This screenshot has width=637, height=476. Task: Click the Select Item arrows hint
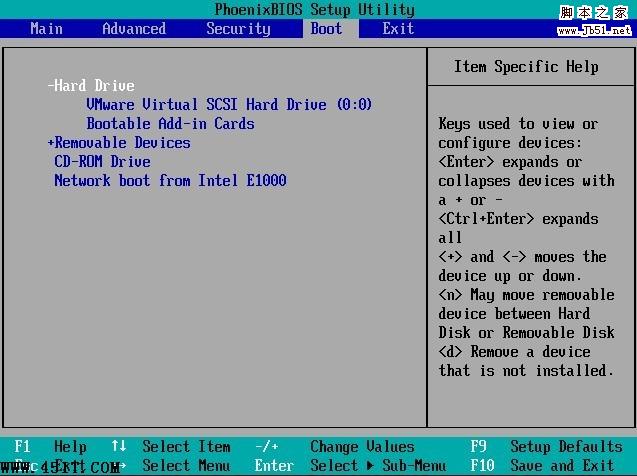coord(171,447)
